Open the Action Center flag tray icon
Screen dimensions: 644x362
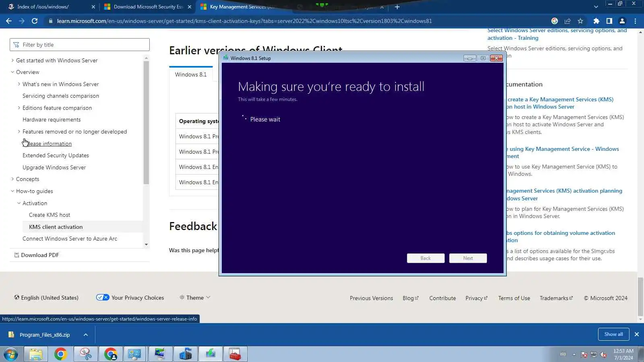tap(584, 354)
